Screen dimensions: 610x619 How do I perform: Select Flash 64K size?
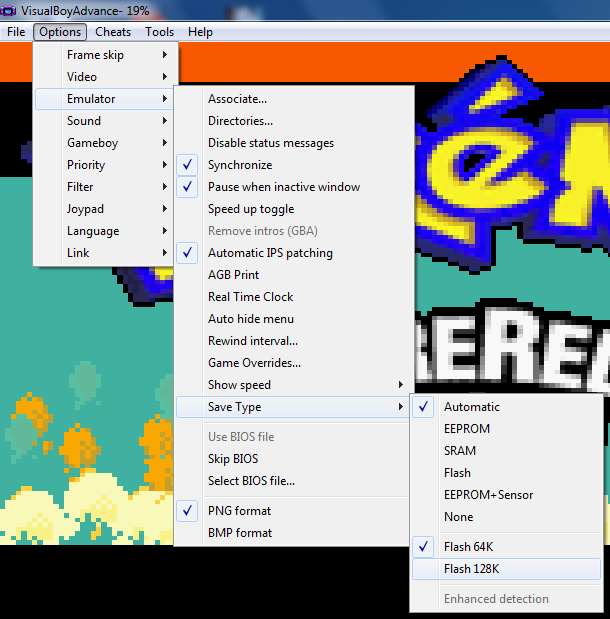507,547
